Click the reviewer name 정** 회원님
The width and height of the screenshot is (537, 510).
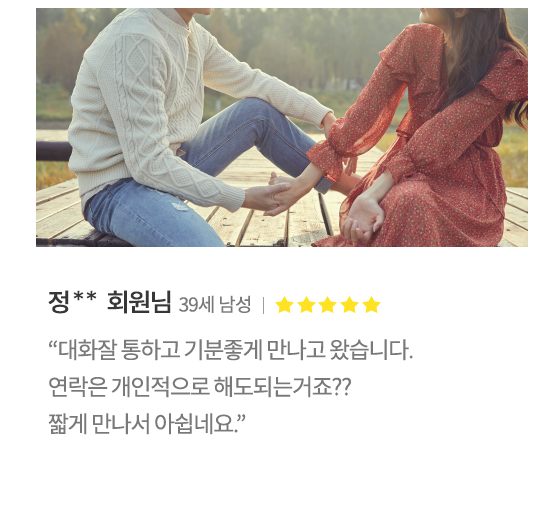110,302
